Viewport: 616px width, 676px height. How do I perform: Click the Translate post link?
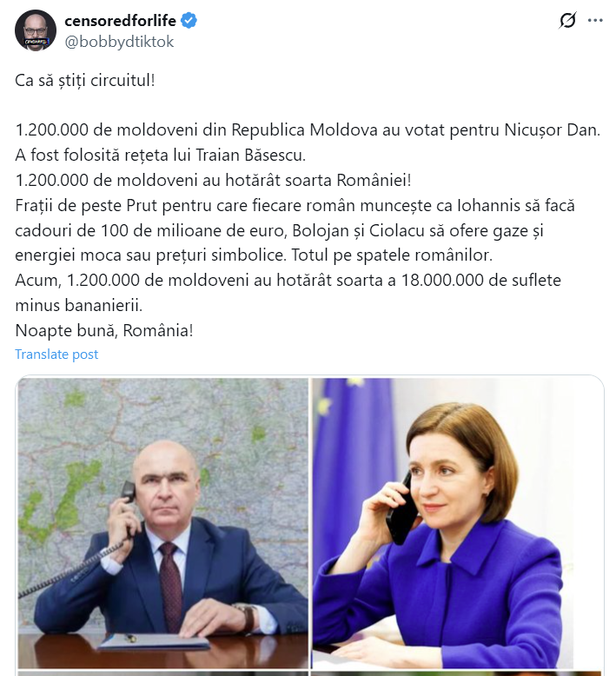[x=56, y=355]
